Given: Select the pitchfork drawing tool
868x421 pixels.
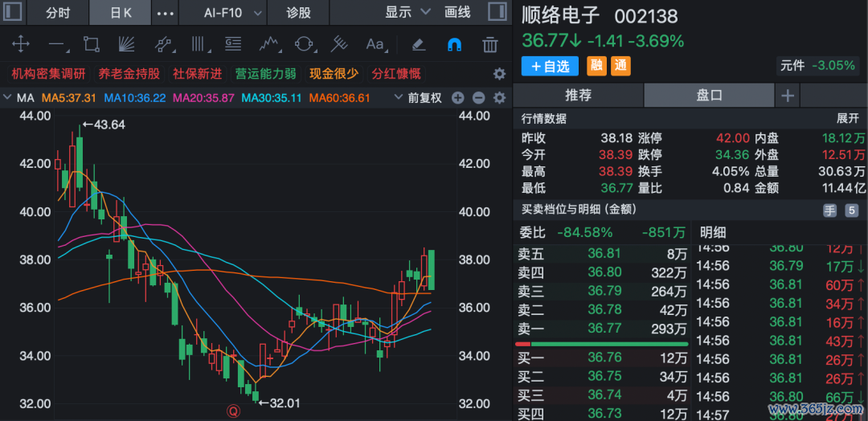Looking at the screenshot, I should pyautogui.click(x=339, y=44).
